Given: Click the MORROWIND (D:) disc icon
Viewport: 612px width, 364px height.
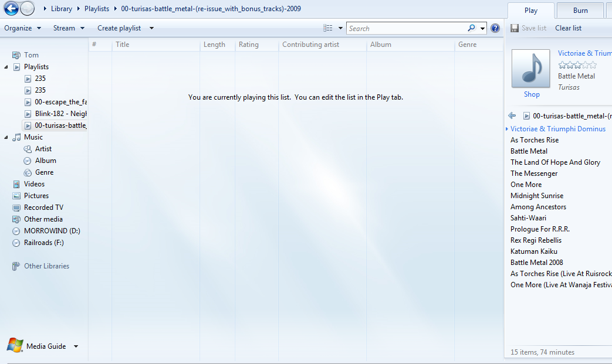Looking at the screenshot, I should click(x=16, y=231).
